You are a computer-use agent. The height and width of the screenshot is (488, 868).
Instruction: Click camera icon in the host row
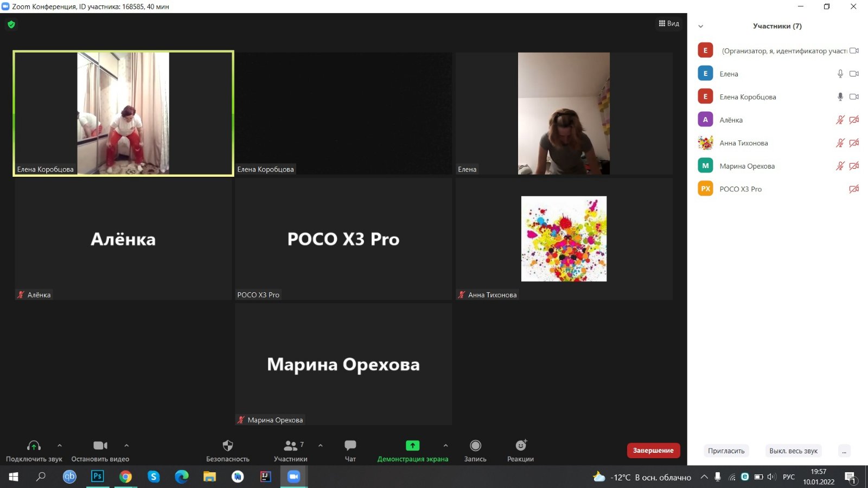(x=854, y=50)
